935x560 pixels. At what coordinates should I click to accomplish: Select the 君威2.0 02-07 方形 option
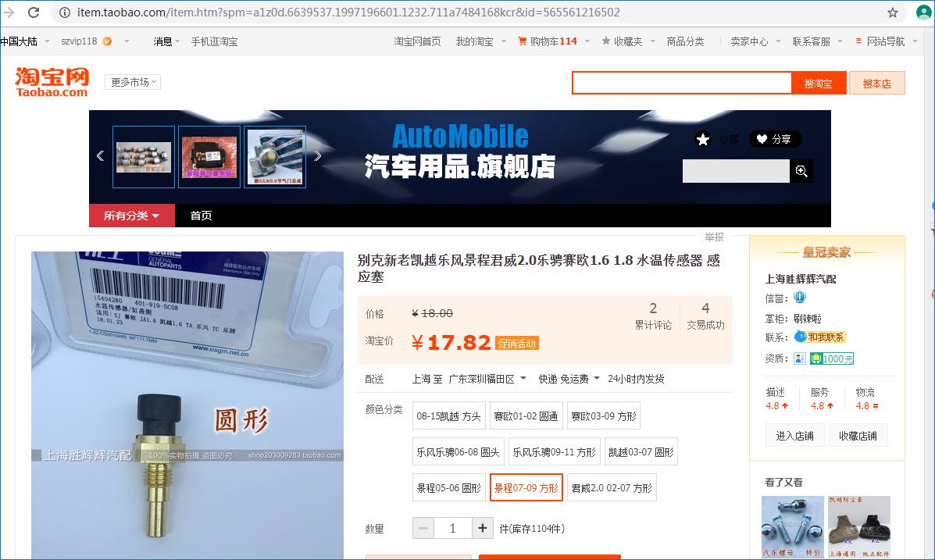pos(612,488)
